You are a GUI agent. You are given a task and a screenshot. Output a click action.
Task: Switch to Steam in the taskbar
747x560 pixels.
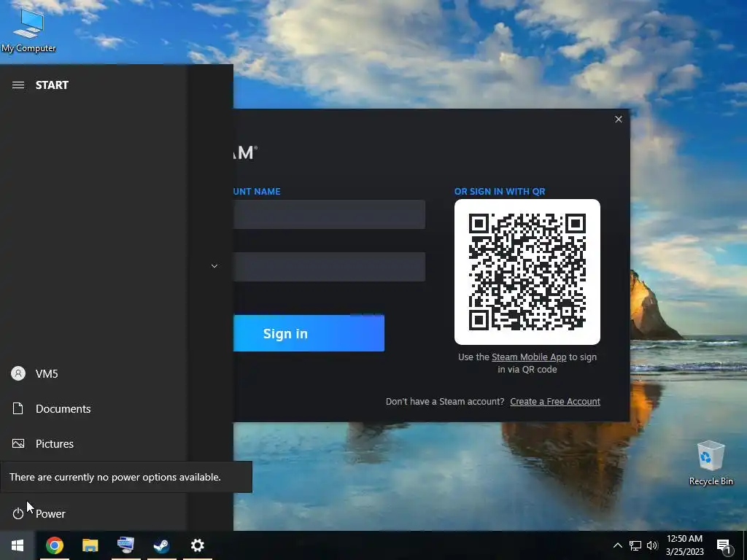pyautogui.click(x=161, y=545)
